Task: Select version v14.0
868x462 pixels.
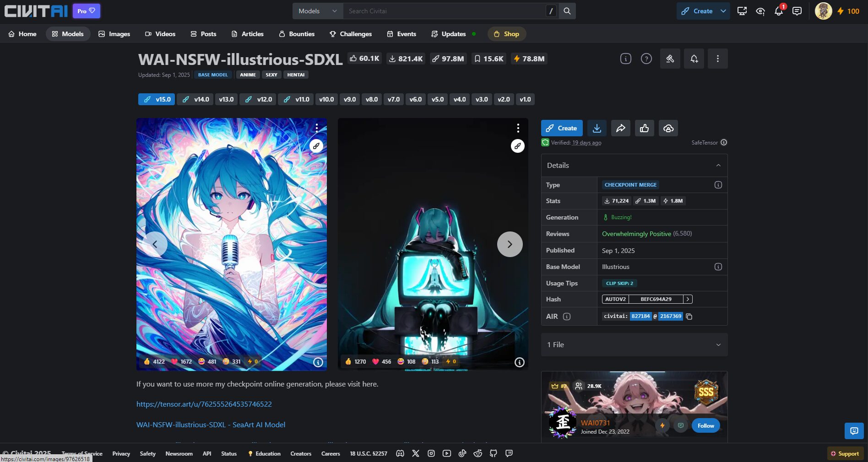Action: 195,99
